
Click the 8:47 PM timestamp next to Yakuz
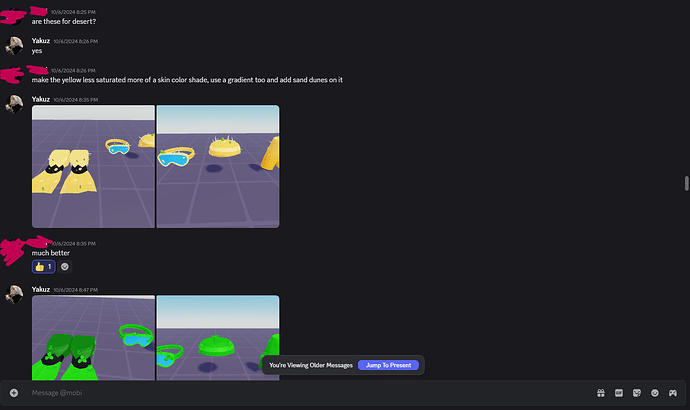[x=76, y=290]
